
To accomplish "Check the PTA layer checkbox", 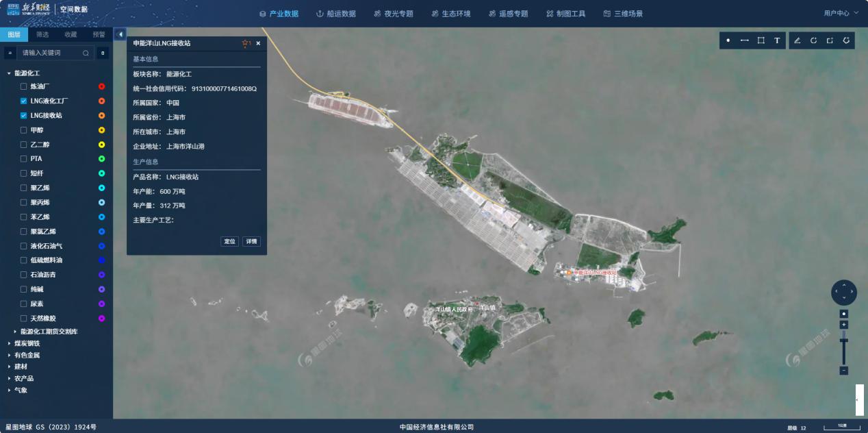I will coord(24,159).
